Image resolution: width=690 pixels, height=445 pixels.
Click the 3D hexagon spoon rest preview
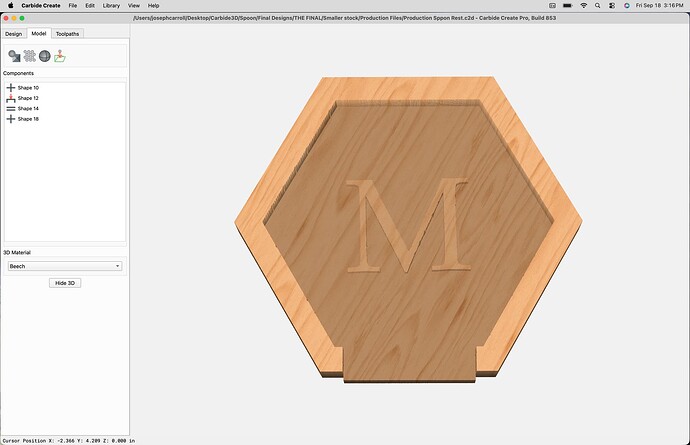[408, 229]
